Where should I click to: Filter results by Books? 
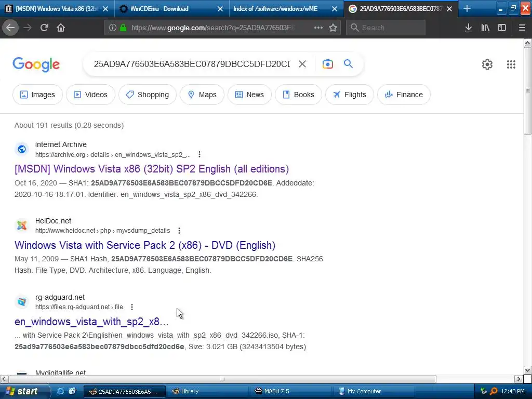point(299,95)
